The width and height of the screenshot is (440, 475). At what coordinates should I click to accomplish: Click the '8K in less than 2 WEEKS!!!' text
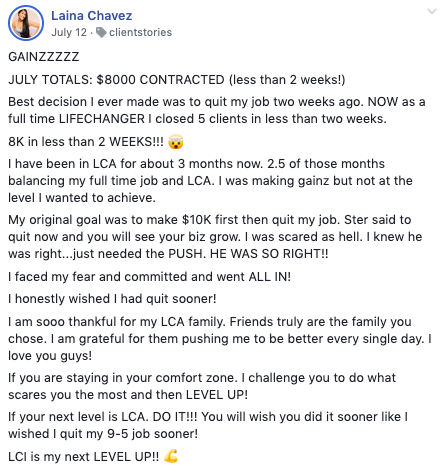point(86,142)
